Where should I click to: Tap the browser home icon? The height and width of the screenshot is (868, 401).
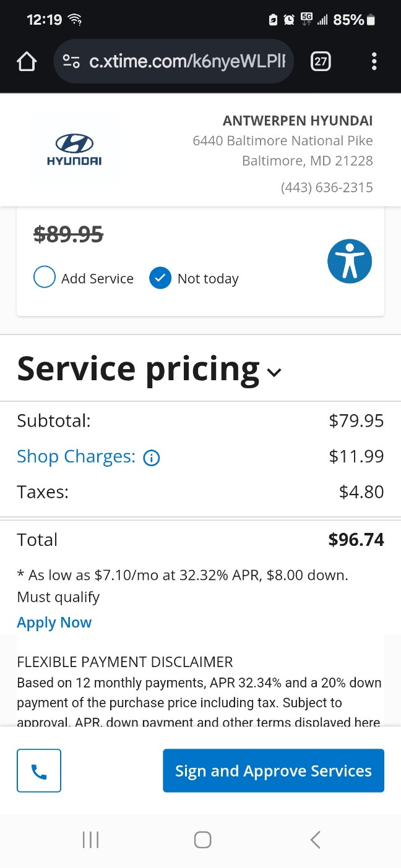click(27, 61)
